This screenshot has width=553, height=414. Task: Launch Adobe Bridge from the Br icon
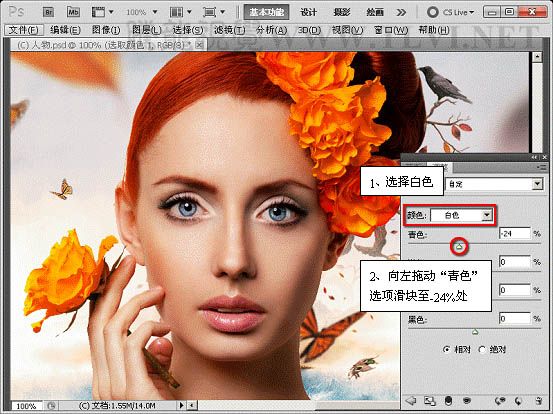[x=48, y=12]
